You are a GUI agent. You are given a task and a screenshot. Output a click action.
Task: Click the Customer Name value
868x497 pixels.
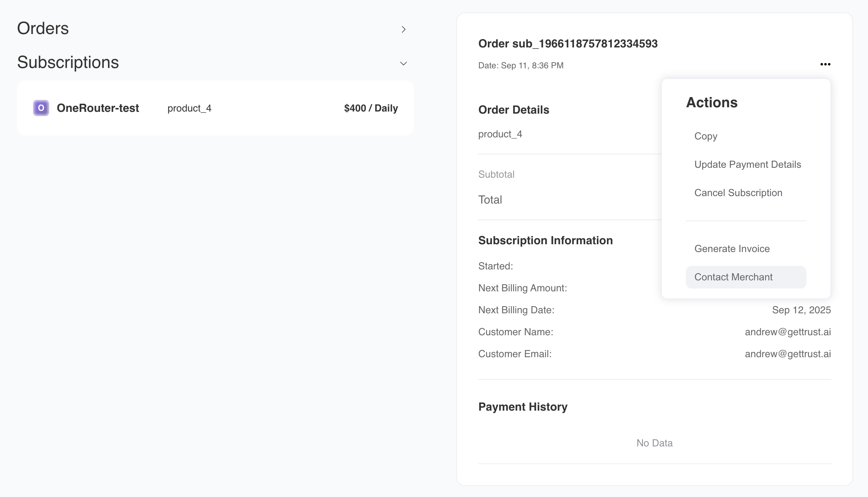[x=788, y=332]
